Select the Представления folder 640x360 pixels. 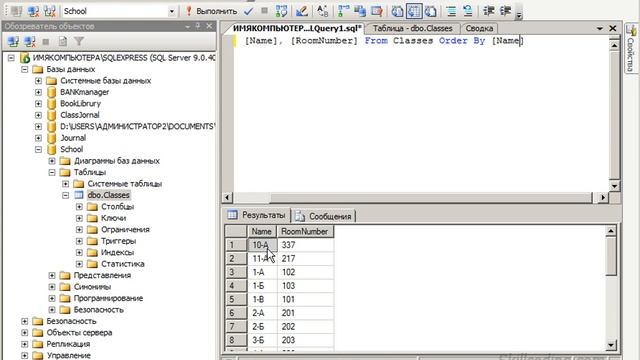point(102,275)
